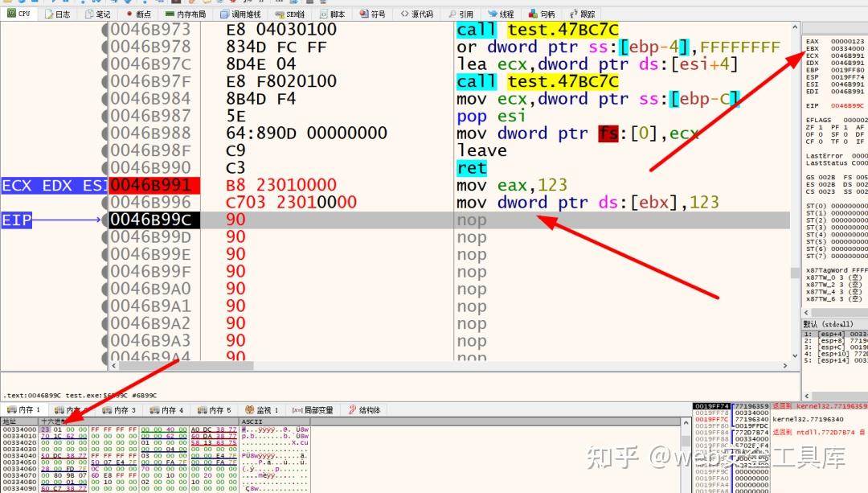Screen dimensions: 868x493
Task: Toggle the TF flag value
Action: [x=845, y=142]
